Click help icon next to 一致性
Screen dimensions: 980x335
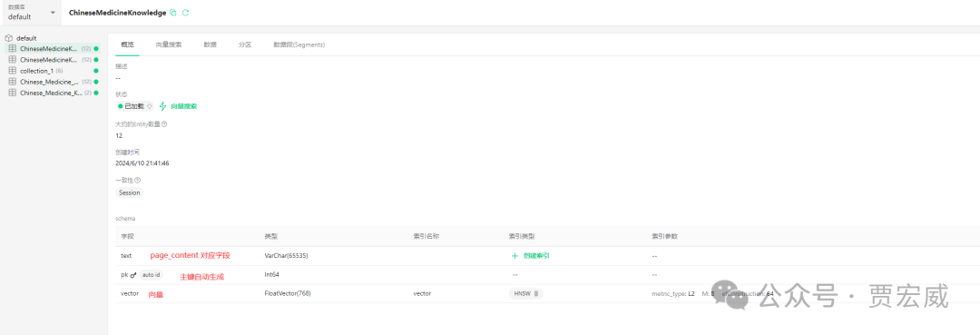(138, 181)
